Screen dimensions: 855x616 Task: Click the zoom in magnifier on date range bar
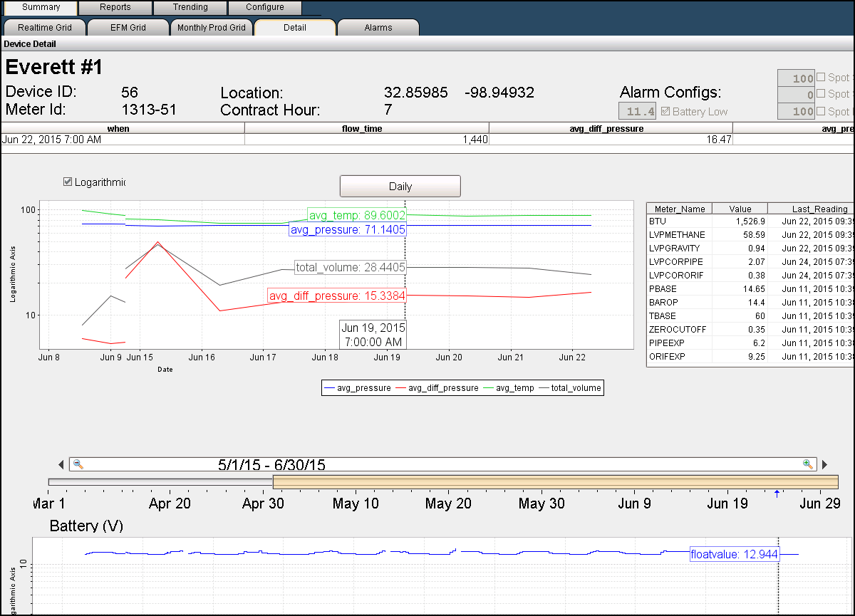coord(807,464)
